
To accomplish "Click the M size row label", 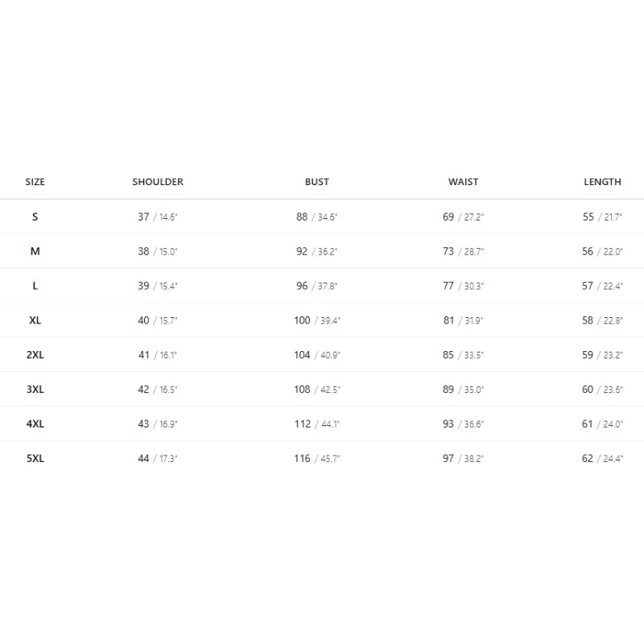I will (x=35, y=251).
